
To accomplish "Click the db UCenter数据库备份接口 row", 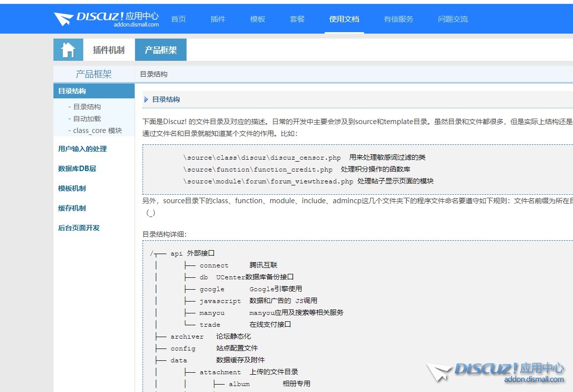I will pos(239,277).
